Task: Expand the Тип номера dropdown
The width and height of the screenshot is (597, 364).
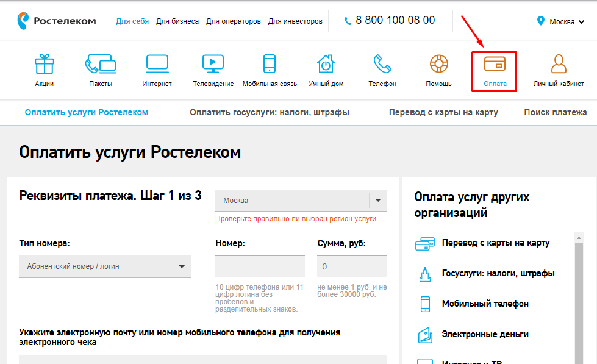Action: pos(182,266)
